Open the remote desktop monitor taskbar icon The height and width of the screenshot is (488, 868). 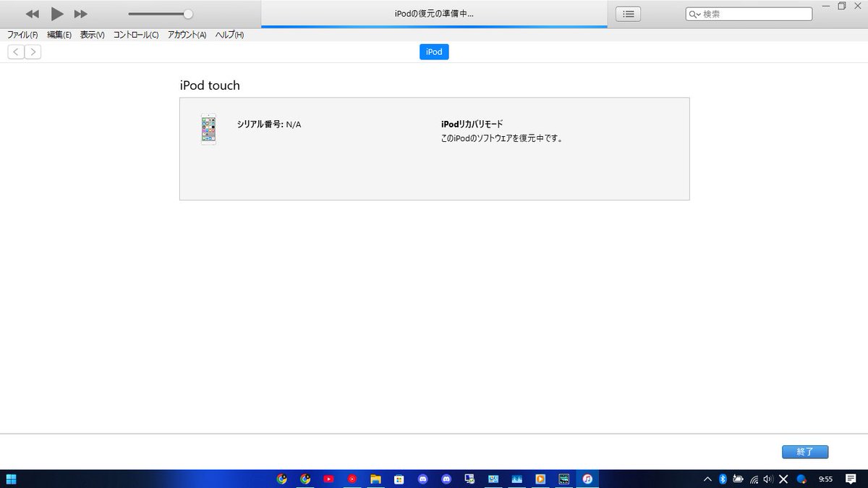point(469,479)
